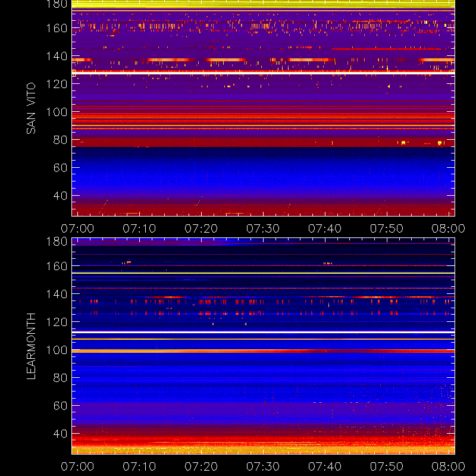Click the SAN VITO axis title
Screen dimensions: 476x476
[x=31, y=108]
